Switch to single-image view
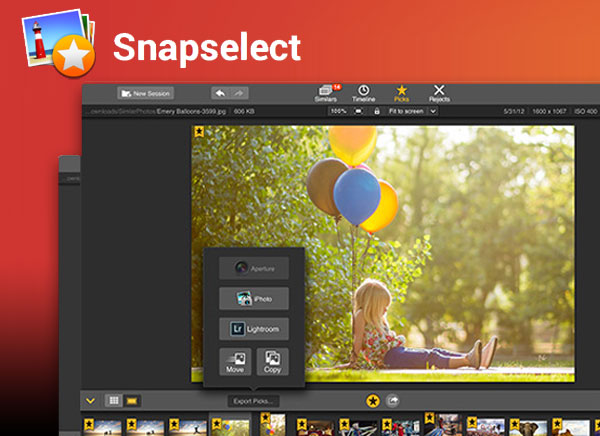The image size is (600, 436). [x=132, y=400]
